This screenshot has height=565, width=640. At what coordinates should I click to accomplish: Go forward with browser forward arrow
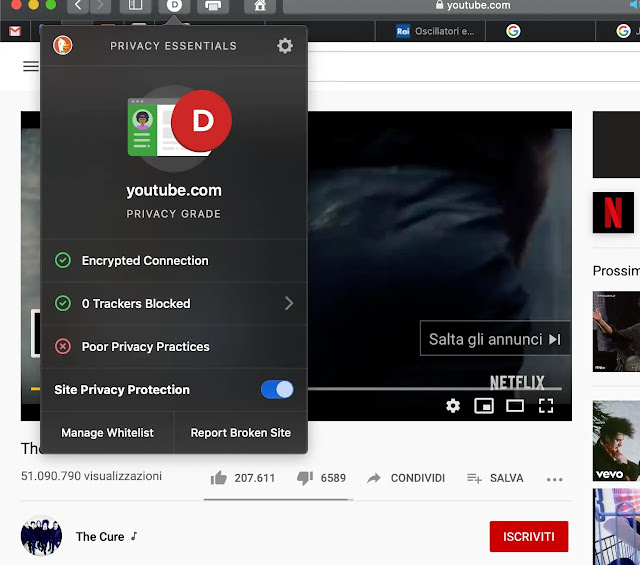[x=100, y=6]
